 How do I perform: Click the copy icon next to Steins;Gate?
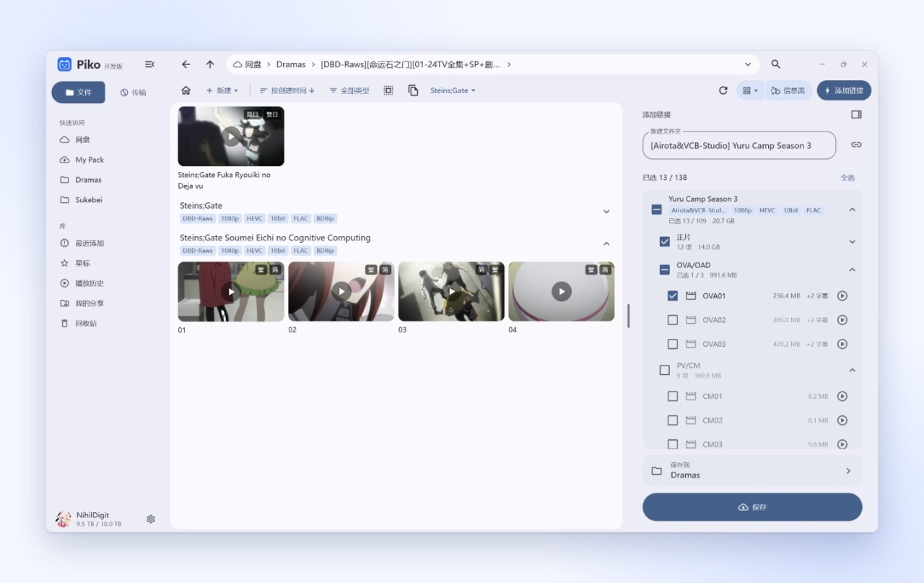[413, 90]
